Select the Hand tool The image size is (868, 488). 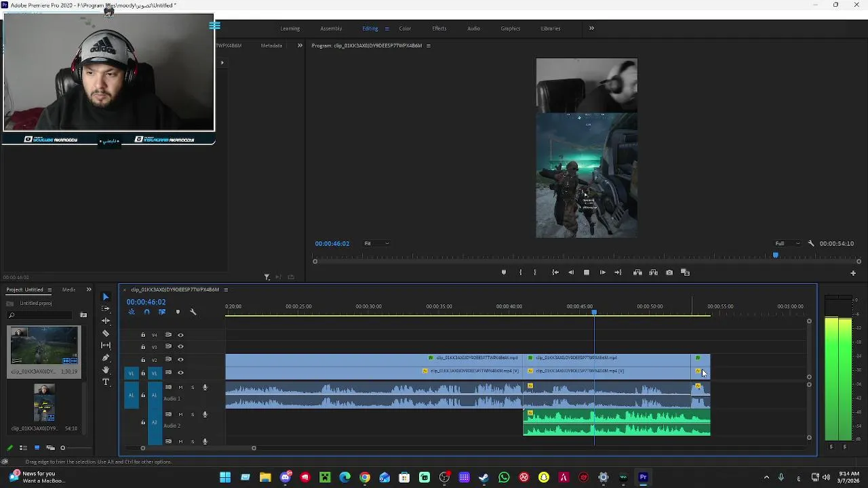105,370
